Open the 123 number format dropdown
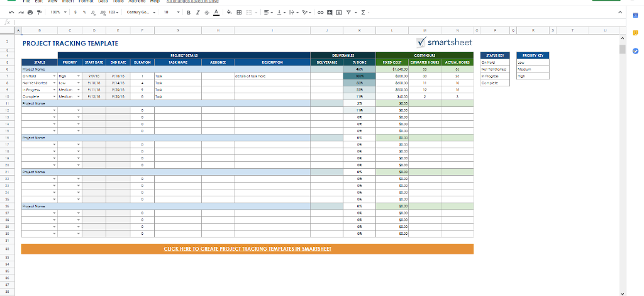Screen dimensions: 644x296 coord(114,13)
